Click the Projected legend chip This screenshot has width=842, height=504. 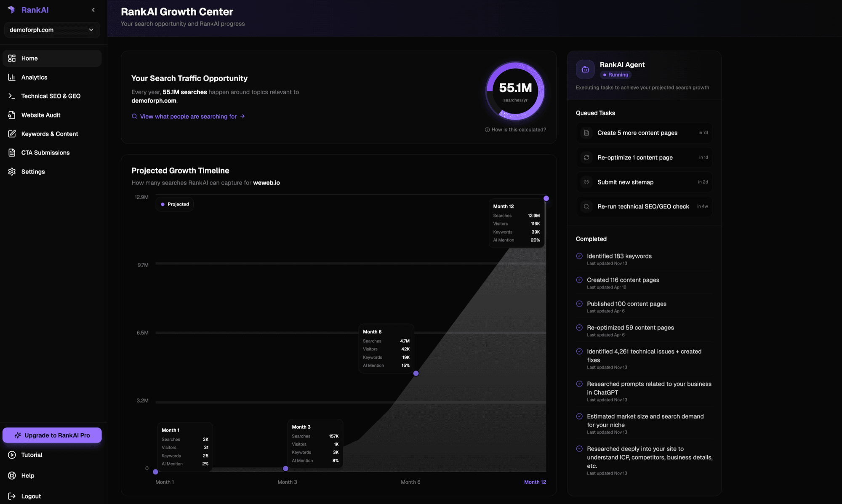[175, 204]
